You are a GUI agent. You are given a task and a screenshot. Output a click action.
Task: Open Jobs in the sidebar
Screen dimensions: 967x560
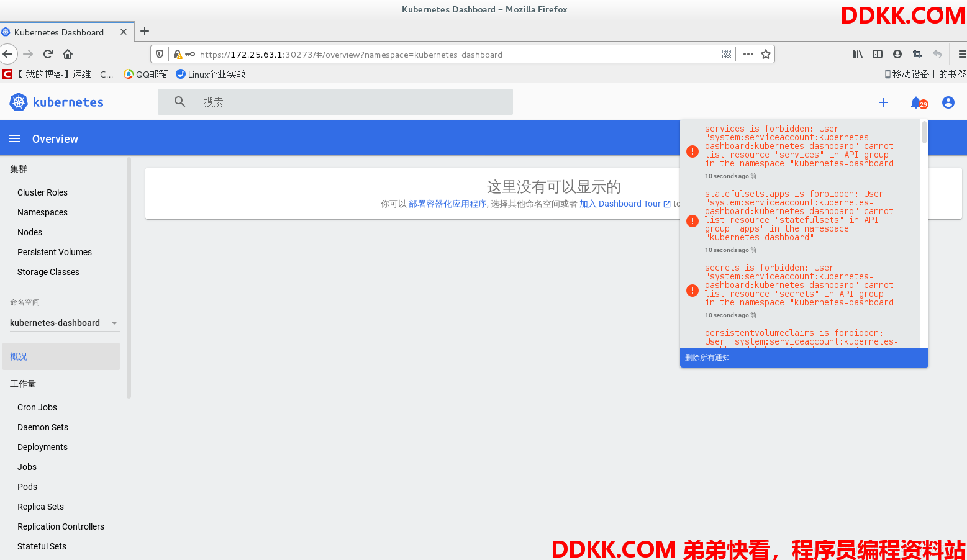pyautogui.click(x=27, y=467)
